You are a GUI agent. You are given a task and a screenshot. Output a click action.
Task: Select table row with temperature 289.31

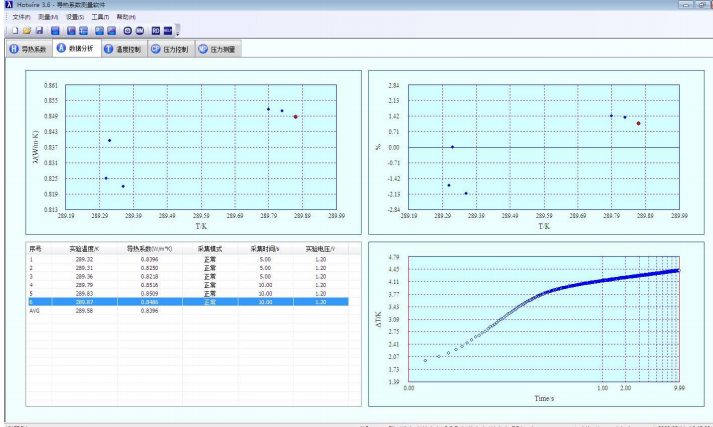[187, 268]
